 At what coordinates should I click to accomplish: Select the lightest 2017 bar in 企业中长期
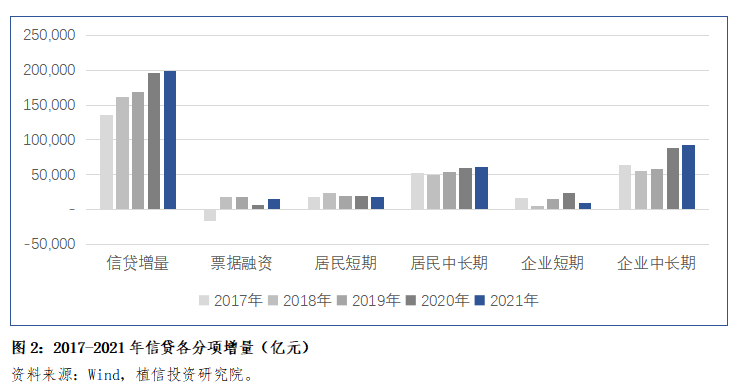click(625, 187)
